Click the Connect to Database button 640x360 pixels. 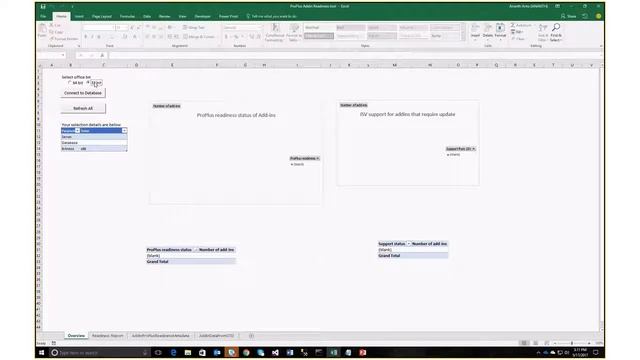[x=83, y=93]
